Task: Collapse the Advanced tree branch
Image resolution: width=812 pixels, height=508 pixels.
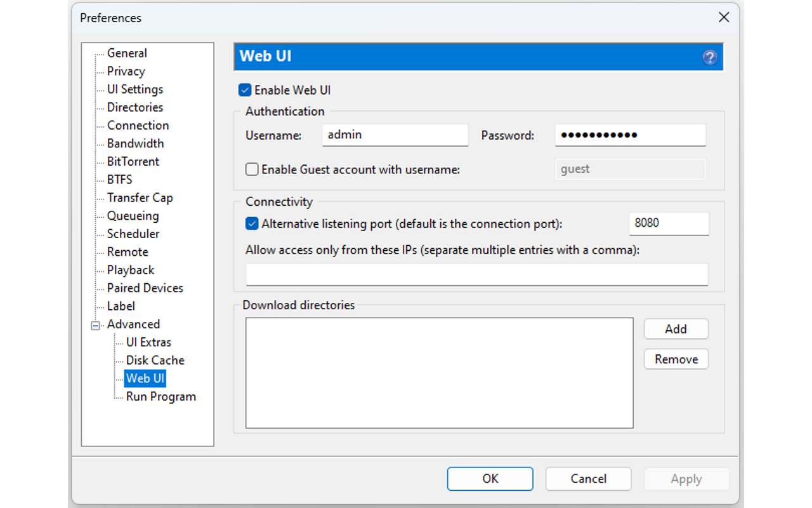Action: click(x=95, y=324)
